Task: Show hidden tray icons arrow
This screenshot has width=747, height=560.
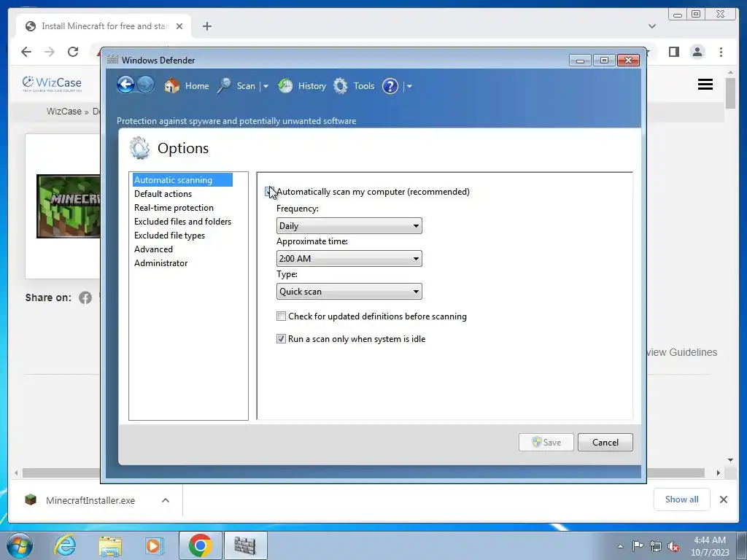Action: tap(620, 546)
